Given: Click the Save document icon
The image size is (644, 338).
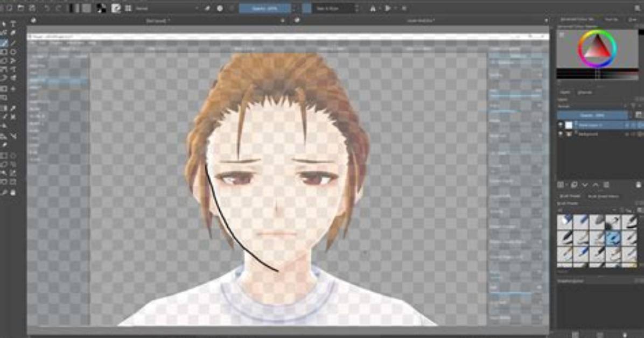Looking at the screenshot, I should pos(32,8).
